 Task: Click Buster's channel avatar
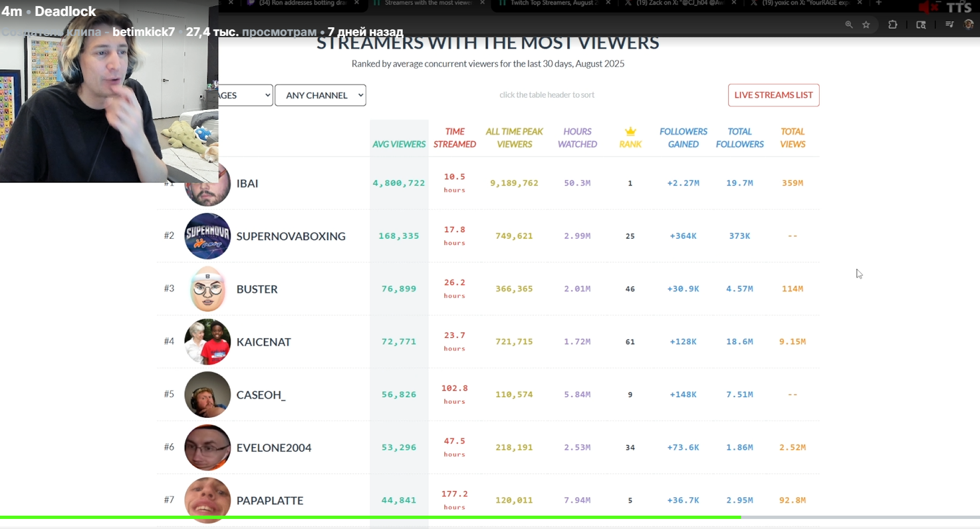207,289
